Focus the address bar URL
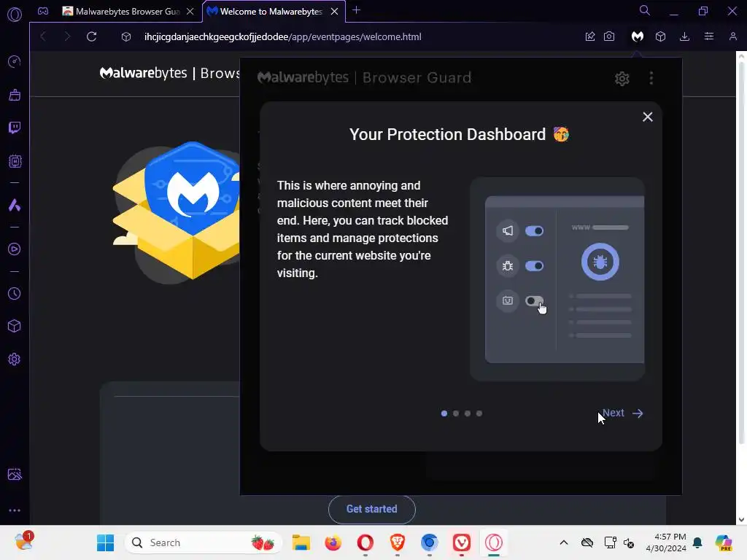This screenshot has width=747, height=560. click(282, 36)
